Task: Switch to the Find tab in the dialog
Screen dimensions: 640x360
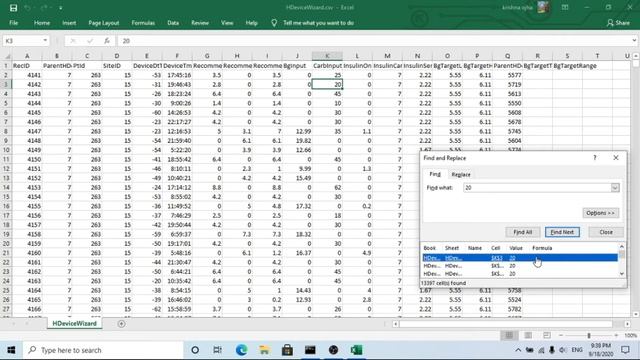Action: (x=435, y=174)
